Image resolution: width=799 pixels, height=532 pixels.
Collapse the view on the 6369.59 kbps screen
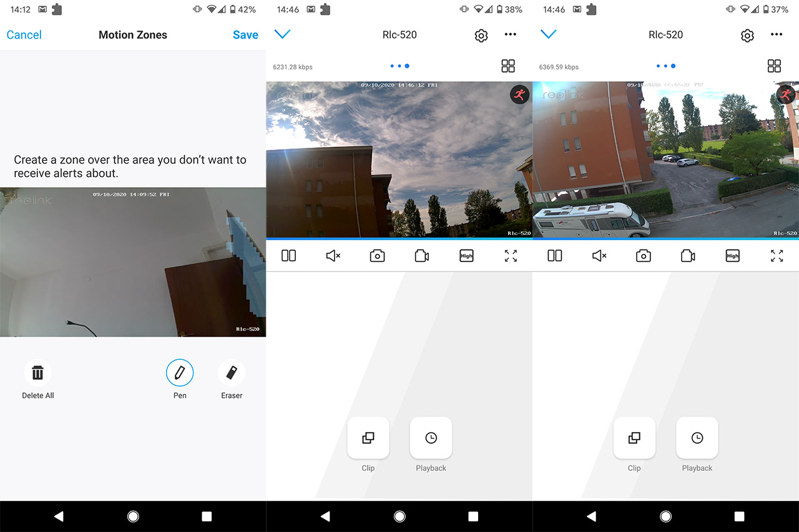pyautogui.click(x=549, y=34)
